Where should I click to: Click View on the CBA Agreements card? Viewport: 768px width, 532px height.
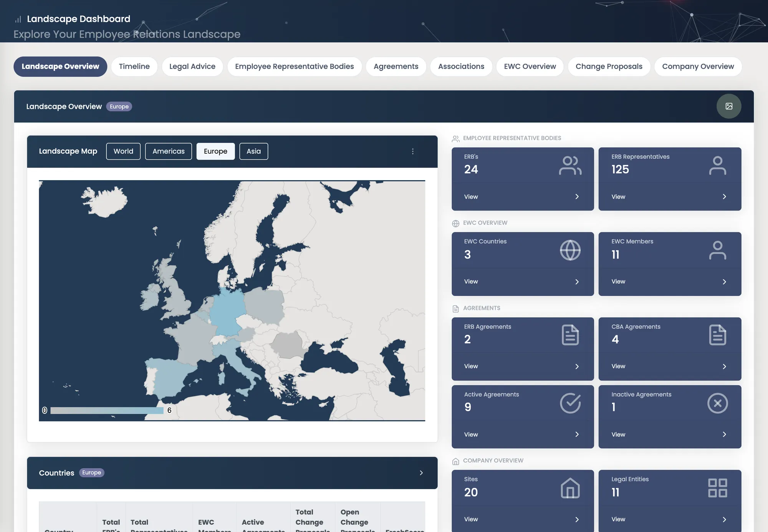618,366
